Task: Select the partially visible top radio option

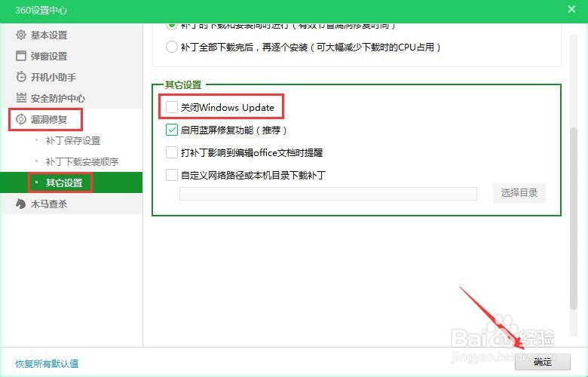Action: 171,26
